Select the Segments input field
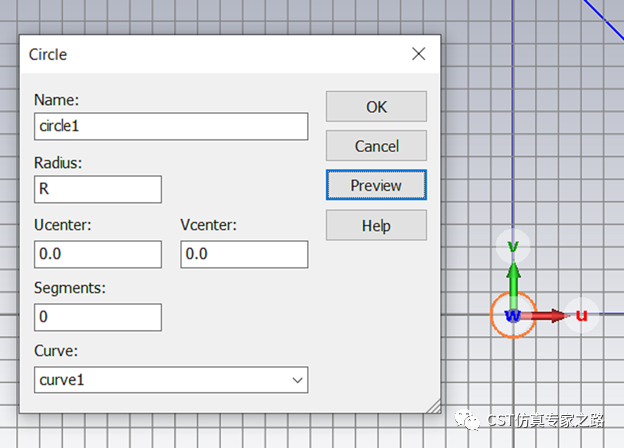The image size is (624, 448). tap(98, 317)
